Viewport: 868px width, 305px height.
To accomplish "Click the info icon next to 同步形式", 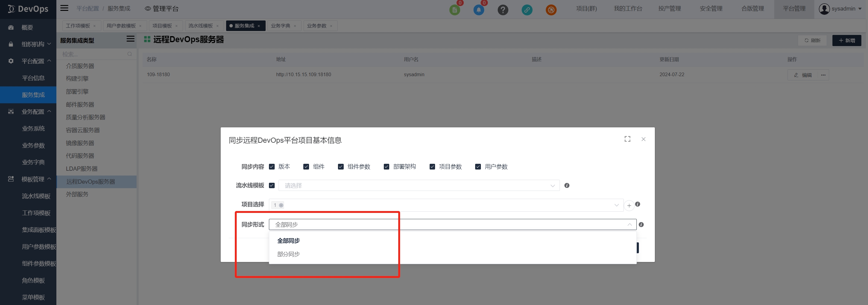I will point(641,225).
